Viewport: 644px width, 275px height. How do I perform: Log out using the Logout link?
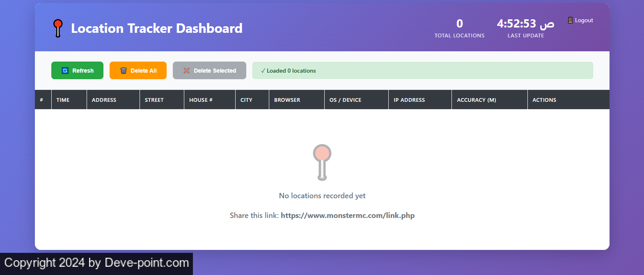pyautogui.click(x=583, y=20)
